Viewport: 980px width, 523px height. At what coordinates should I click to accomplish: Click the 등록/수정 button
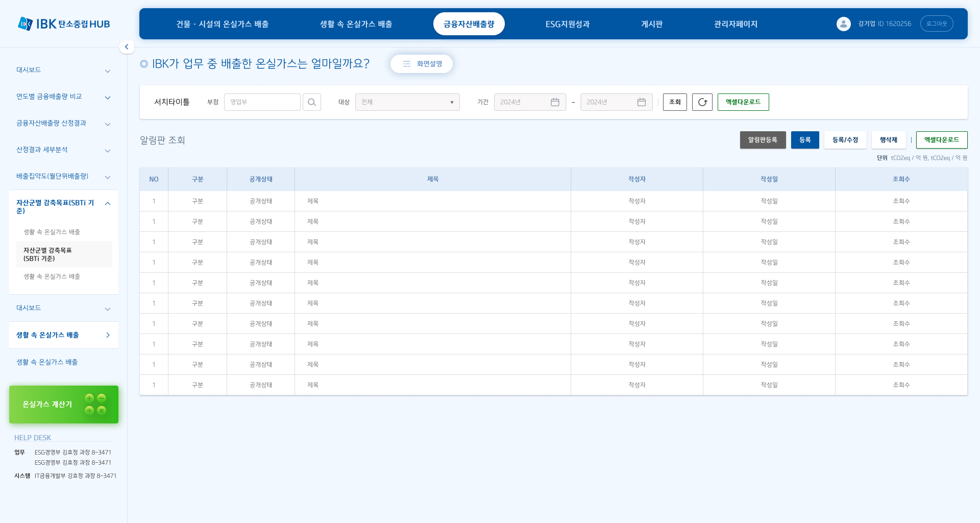point(845,140)
